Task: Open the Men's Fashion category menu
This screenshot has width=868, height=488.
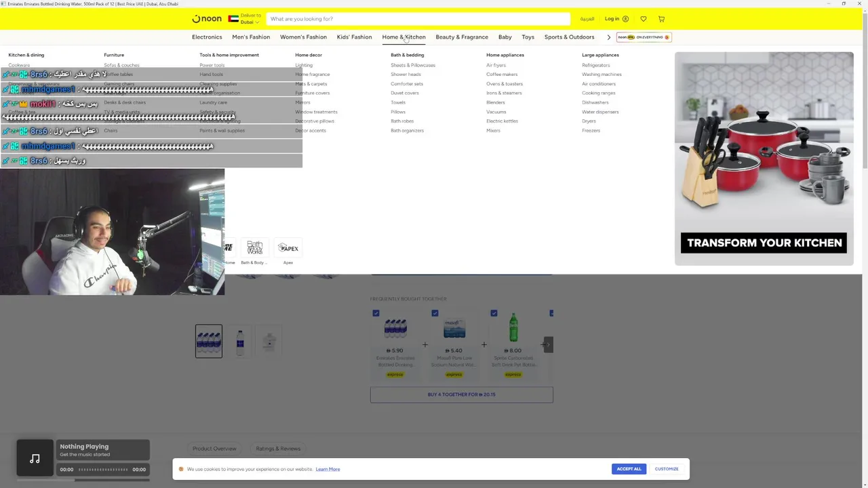Action: coord(251,37)
